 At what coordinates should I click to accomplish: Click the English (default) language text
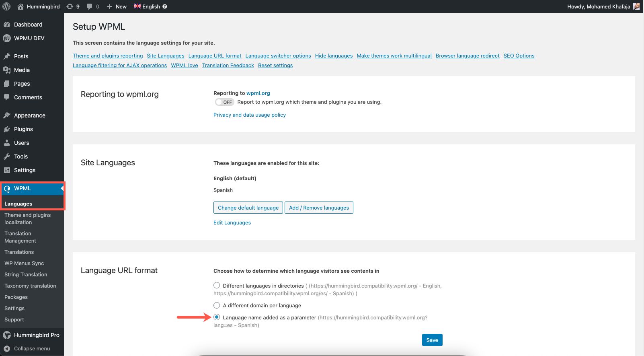tap(235, 178)
